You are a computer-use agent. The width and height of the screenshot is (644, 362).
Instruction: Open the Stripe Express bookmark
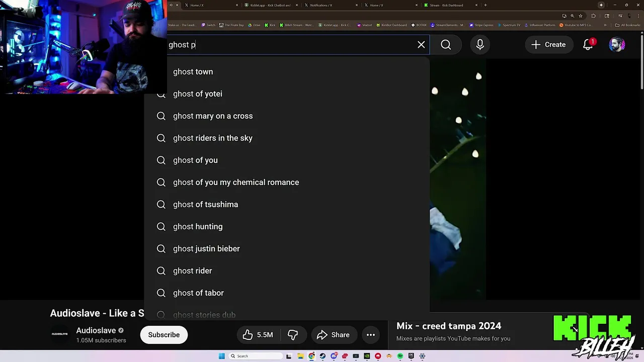click(x=481, y=25)
